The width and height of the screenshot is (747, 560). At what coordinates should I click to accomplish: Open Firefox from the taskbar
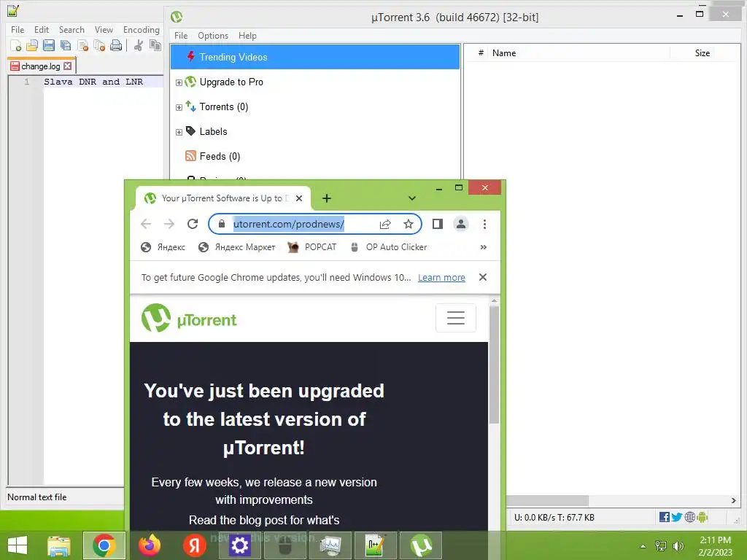click(x=150, y=545)
